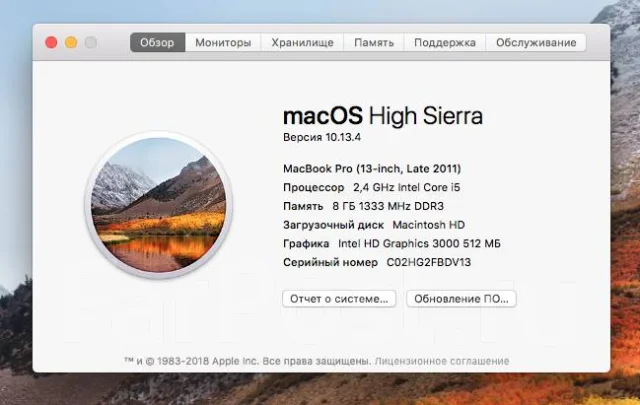Click the macOS High Sierra title

[x=383, y=116]
